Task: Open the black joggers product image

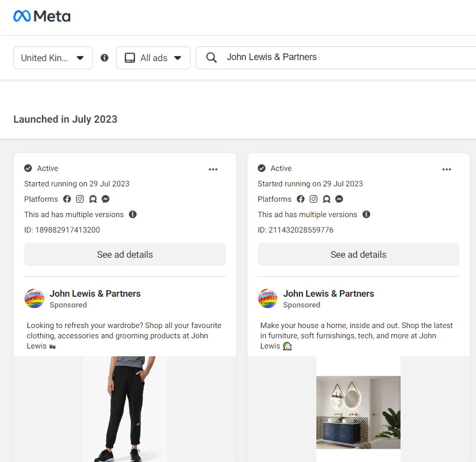Action: click(x=124, y=409)
